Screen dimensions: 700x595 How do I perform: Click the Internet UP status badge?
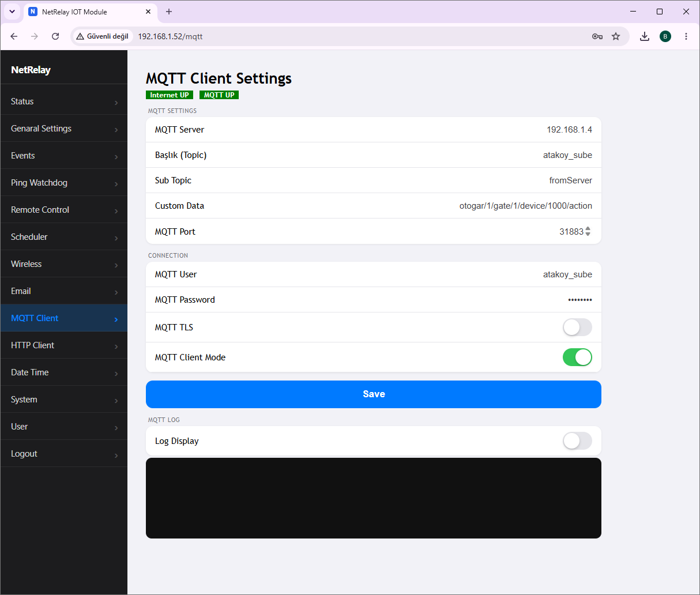point(170,95)
